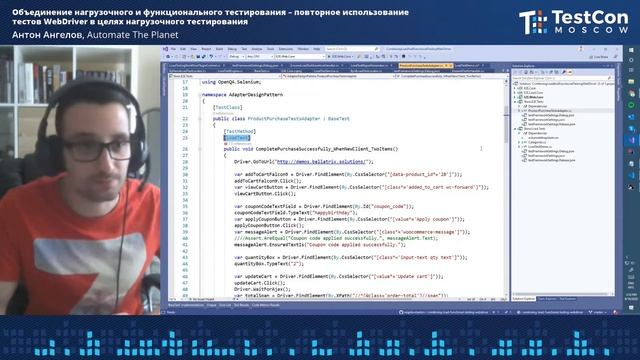Open the project navigation dropdown above the editor
Image resolution: width=640 pixels, height=360 pixels.
coord(224,76)
